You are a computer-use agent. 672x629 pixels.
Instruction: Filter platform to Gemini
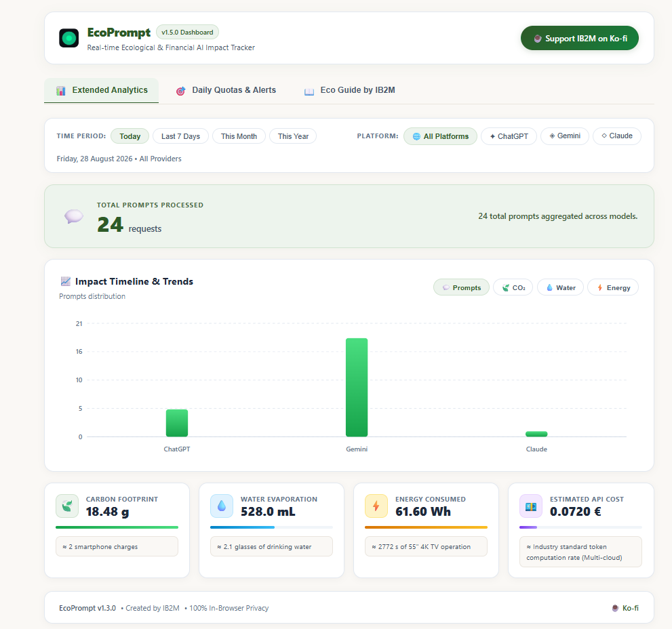coord(564,136)
